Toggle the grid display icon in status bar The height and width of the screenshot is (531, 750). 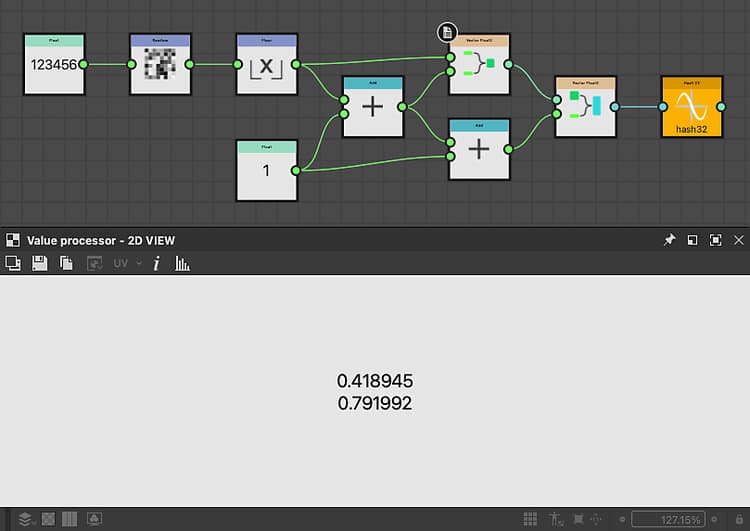pyautogui.click(x=530, y=519)
